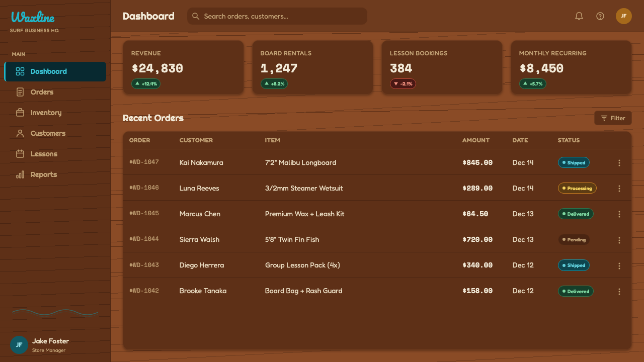Click the Lesson Bookings -2.1% trend badge

coord(403,84)
